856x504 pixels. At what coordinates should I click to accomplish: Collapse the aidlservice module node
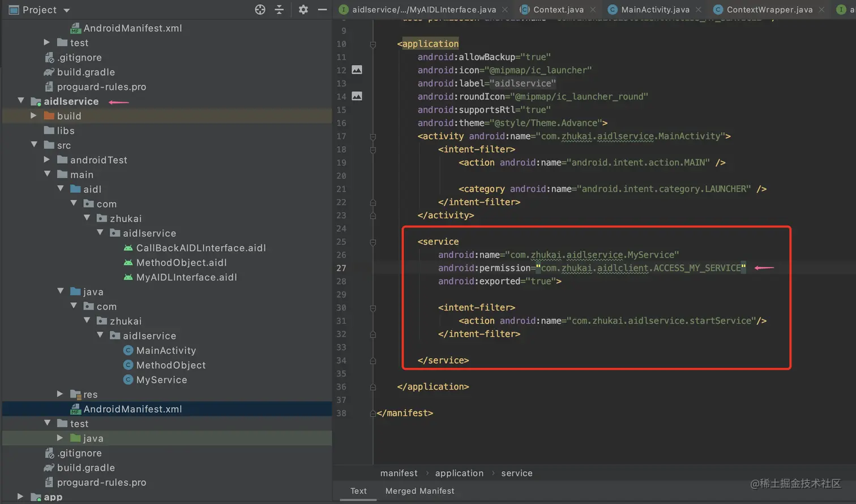point(21,101)
